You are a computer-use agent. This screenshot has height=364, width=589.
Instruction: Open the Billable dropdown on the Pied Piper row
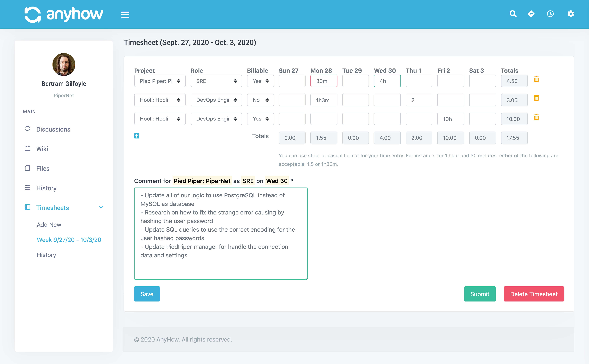point(260,81)
